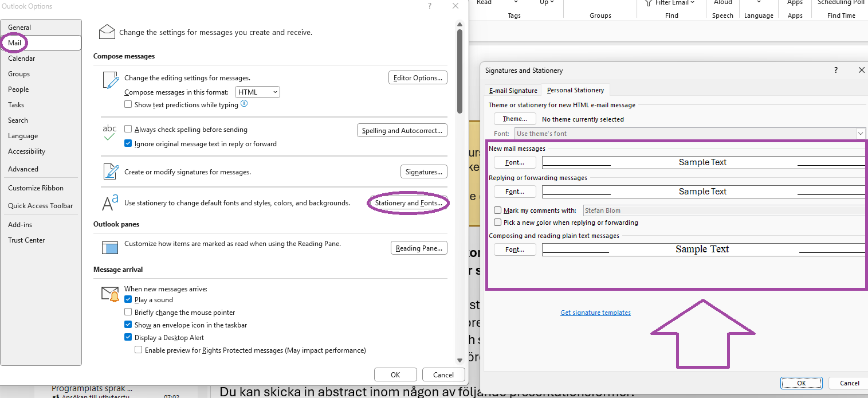Click the envelope icon at top of Mail settings
The height and width of the screenshot is (398, 868).
coord(107,32)
